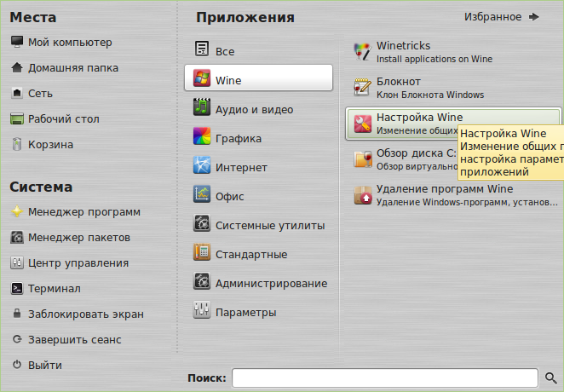This screenshot has height=392, width=564.
Task: Click the Настройка Wine wrench icon
Action: (363, 124)
